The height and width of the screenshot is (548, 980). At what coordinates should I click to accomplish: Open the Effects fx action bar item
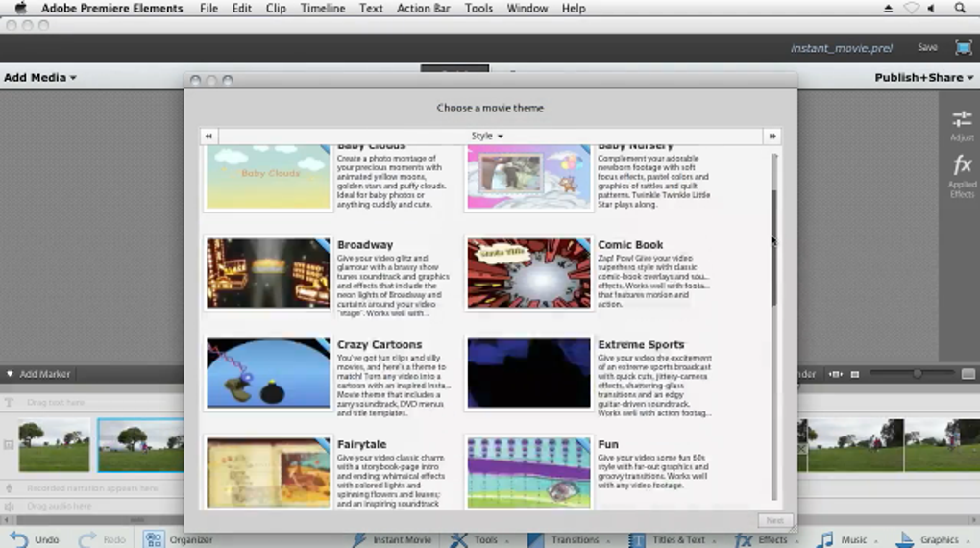pyautogui.click(x=764, y=539)
